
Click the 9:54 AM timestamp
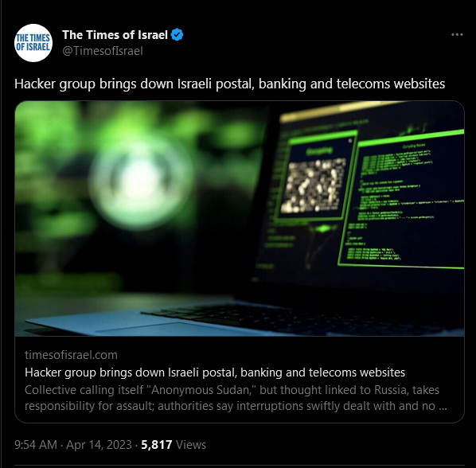36,445
